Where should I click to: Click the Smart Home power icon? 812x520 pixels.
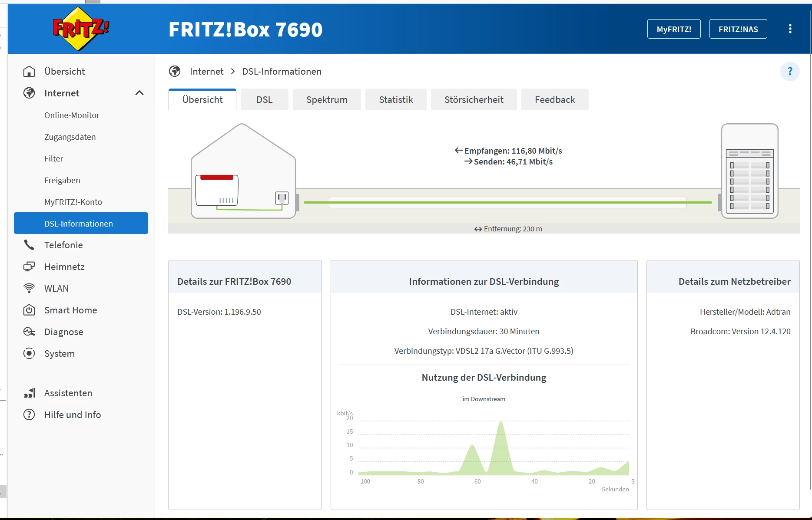pos(29,310)
